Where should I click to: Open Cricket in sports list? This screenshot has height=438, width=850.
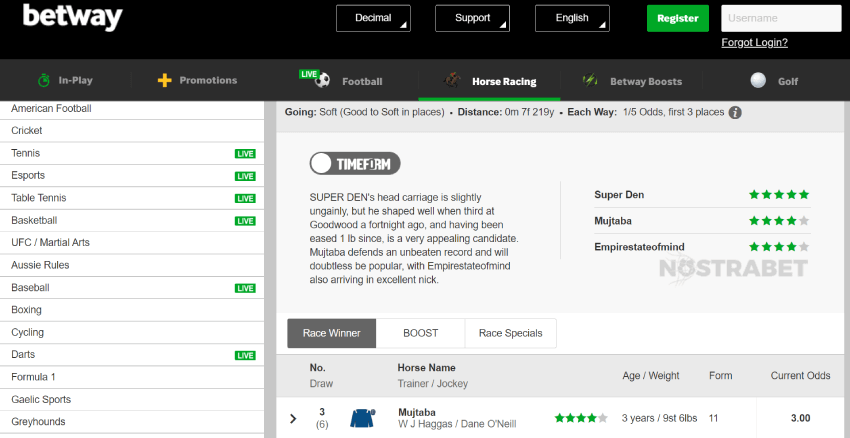click(x=132, y=131)
